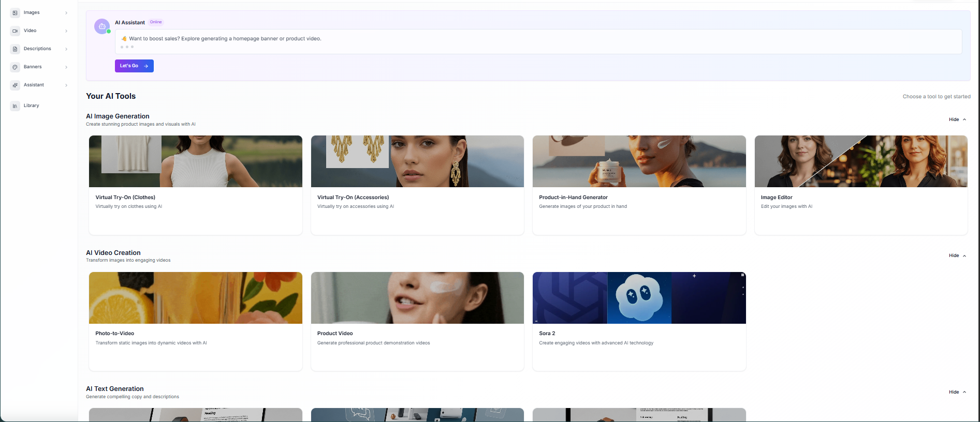Click the 'Your AI Tools' heading

(x=111, y=96)
